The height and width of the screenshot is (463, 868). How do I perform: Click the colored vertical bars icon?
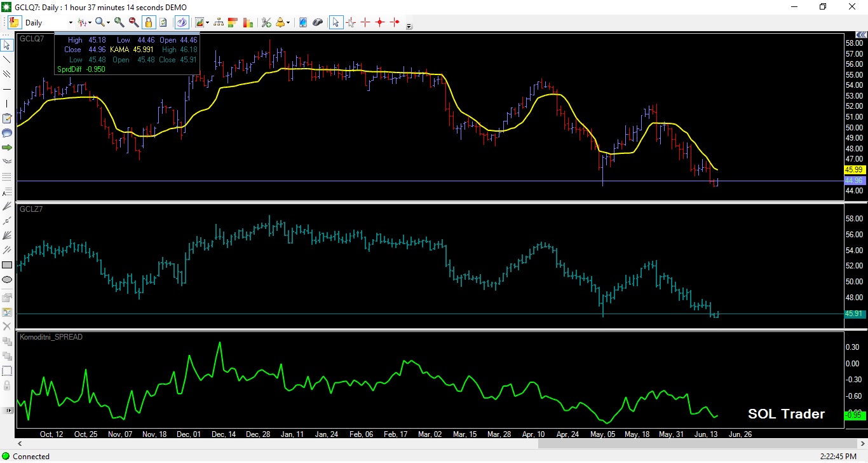click(x=248, y=22)
